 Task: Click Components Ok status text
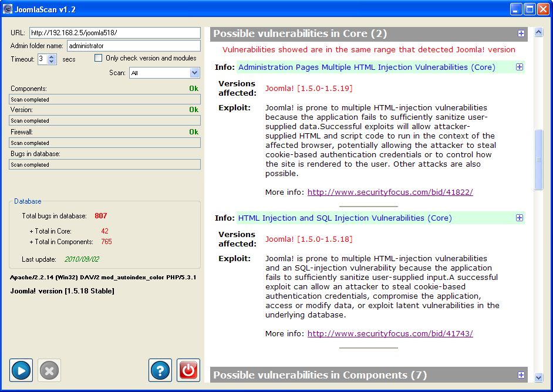tap(194, 89)
